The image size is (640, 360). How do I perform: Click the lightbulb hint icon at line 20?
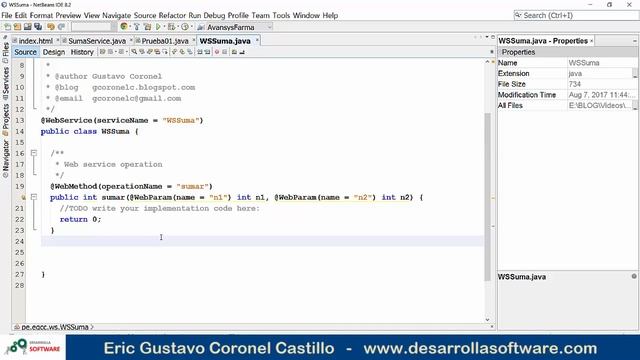(23, 198)
